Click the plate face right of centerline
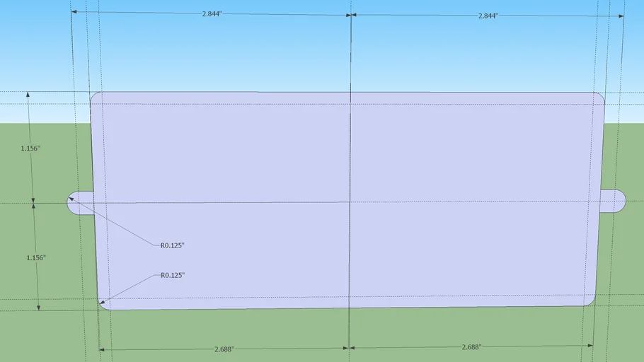Viewport: 644px width, 362px height. click(x=474, y=156)
